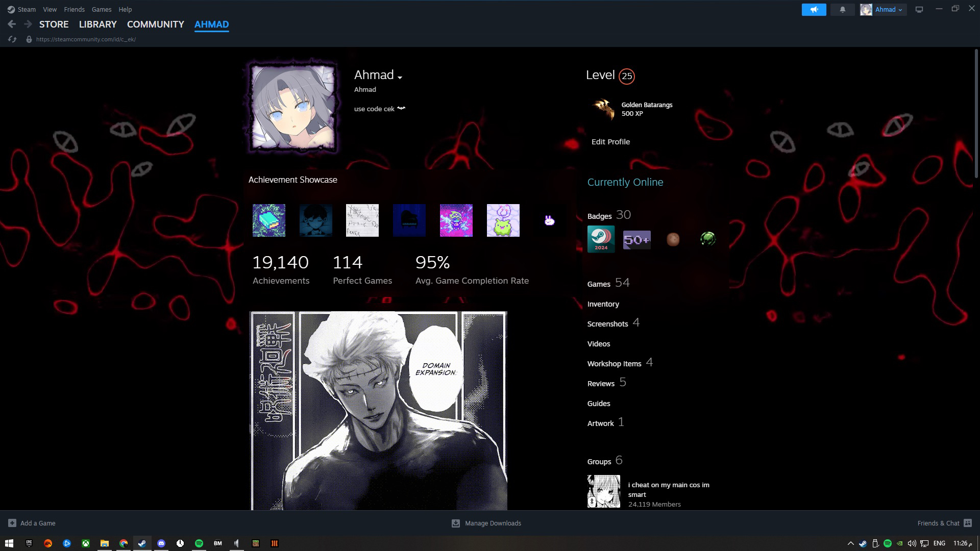Image resolution: width=980 pixels, height=551 pixels.
Task: Click the Edit Profile button
Action: (611, 142)
